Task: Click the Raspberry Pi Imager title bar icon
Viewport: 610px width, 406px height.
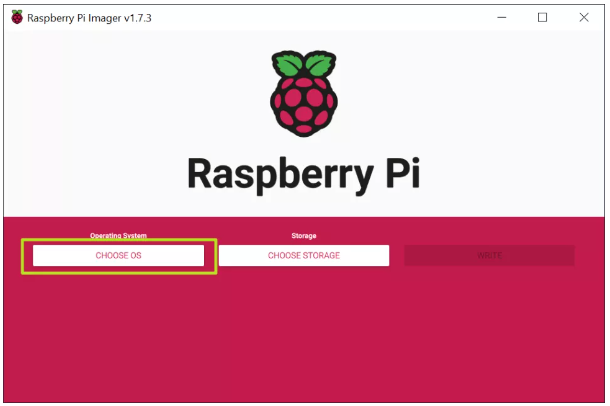Action: click(17, 18)
